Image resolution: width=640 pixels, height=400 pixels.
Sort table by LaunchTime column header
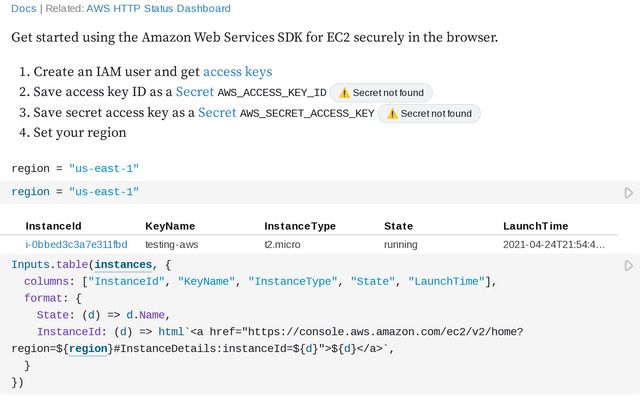pos(535,226)
